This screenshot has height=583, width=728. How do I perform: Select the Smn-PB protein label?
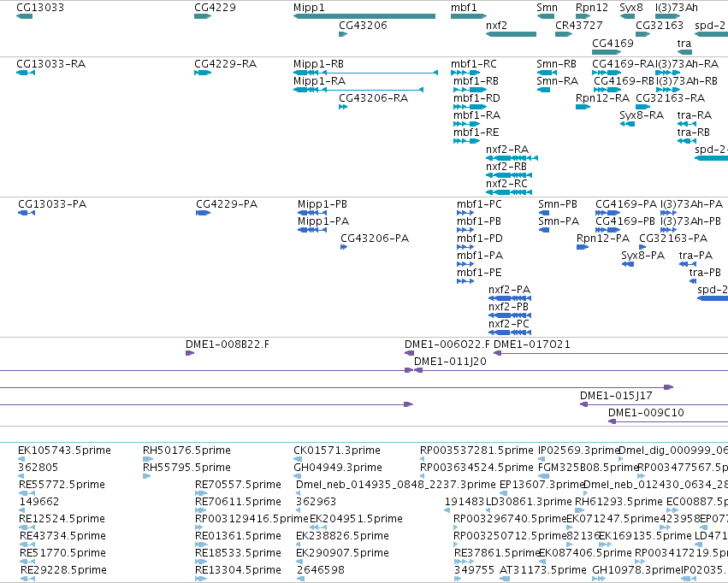tap(558, 204)
